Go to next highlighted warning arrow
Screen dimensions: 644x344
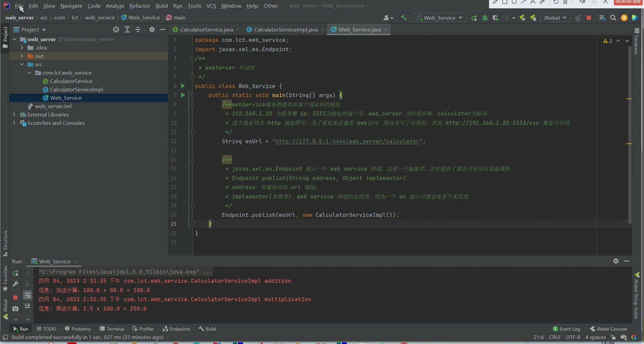pyautogui.click(x=627, y=41)
